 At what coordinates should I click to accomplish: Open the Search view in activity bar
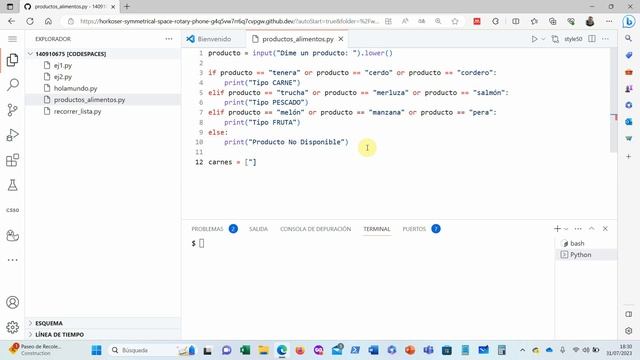[13, 85]
